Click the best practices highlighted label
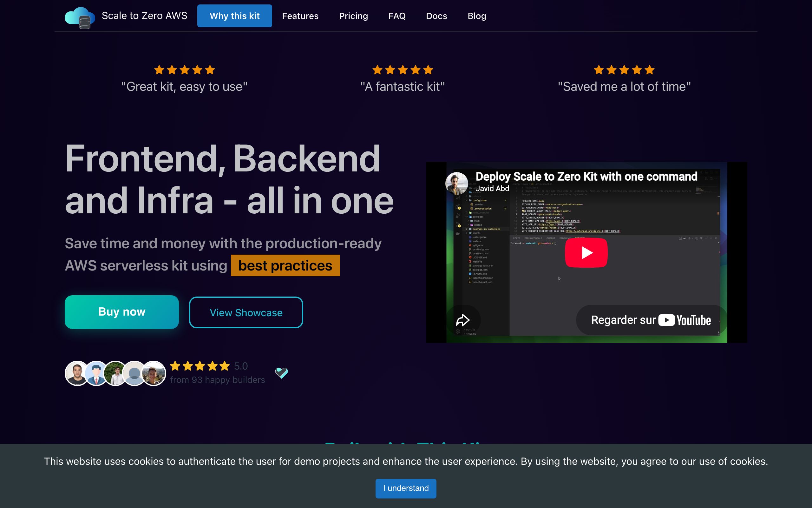Screen dimensions: 812x508 tap(285, 265)
